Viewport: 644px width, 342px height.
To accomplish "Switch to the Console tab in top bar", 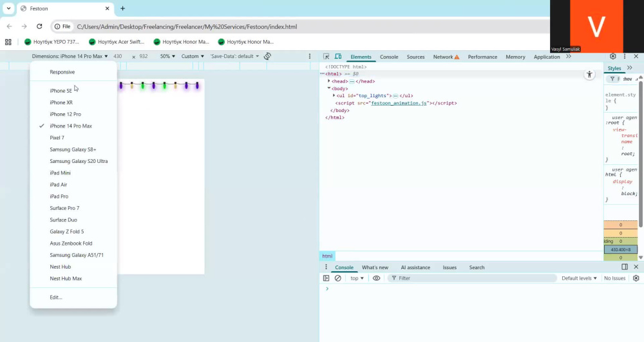I will coord(389,57).
